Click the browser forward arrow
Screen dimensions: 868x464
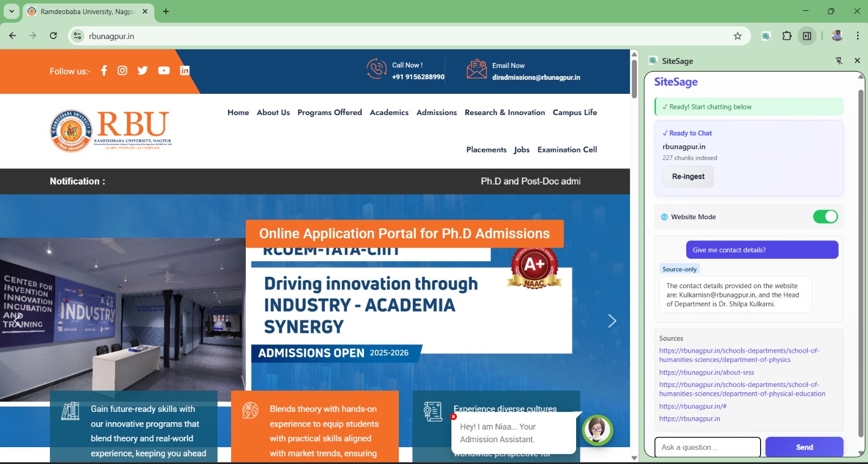pos(33,36)
